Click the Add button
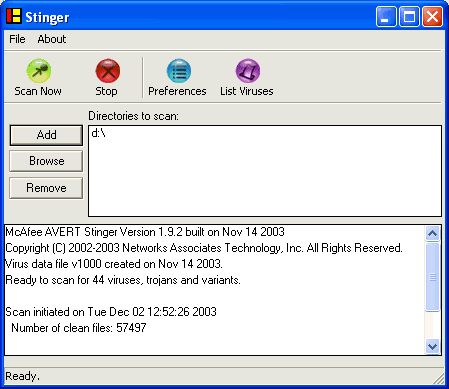 46,135
